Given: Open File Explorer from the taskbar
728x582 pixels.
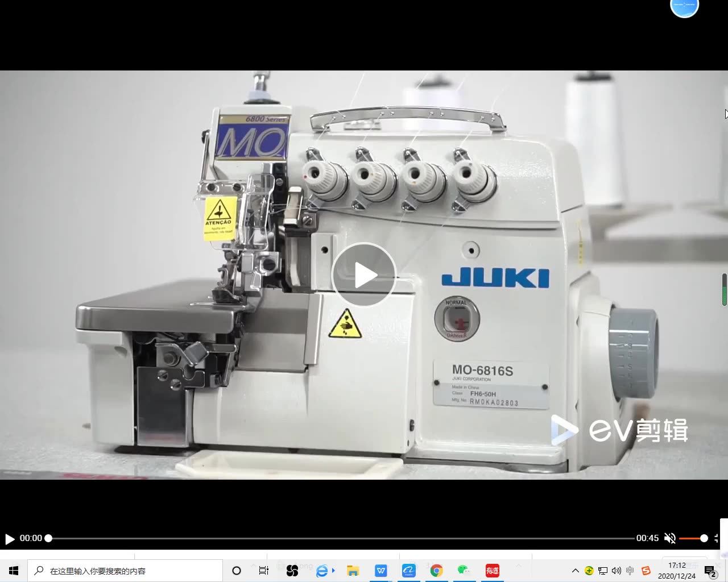Looking at the screenshot, I should coord(353,571).
